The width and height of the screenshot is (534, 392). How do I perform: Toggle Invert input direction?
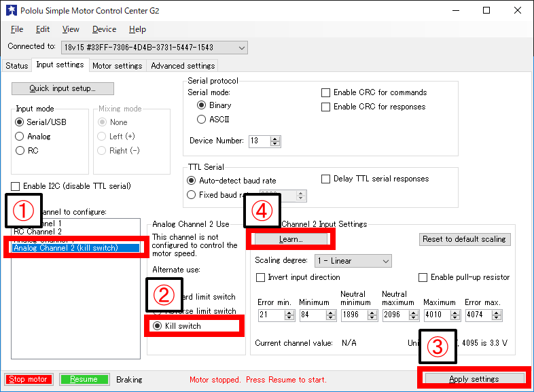[298, 277]
